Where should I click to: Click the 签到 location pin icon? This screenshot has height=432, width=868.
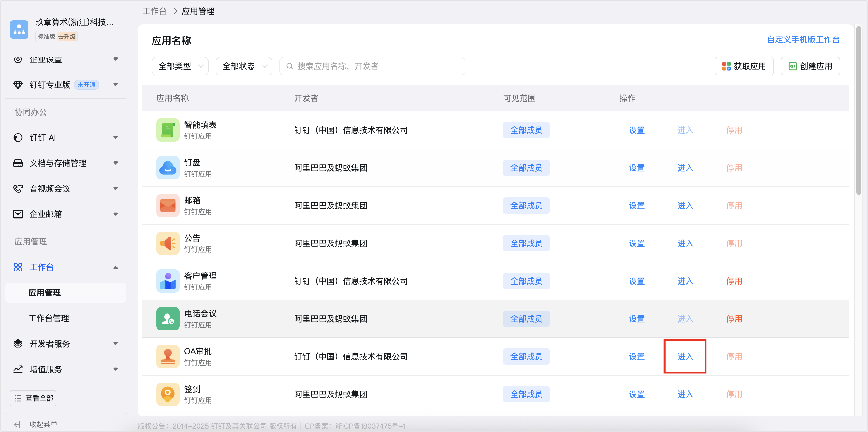[167, 394]
